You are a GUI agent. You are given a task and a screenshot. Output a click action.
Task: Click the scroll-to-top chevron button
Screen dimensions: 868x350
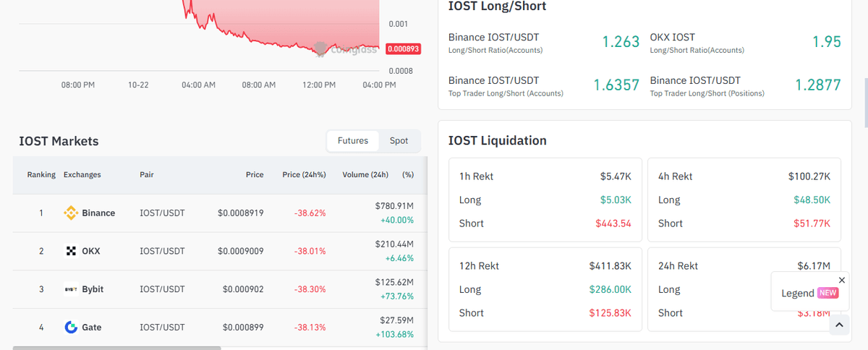pos(839,325)
